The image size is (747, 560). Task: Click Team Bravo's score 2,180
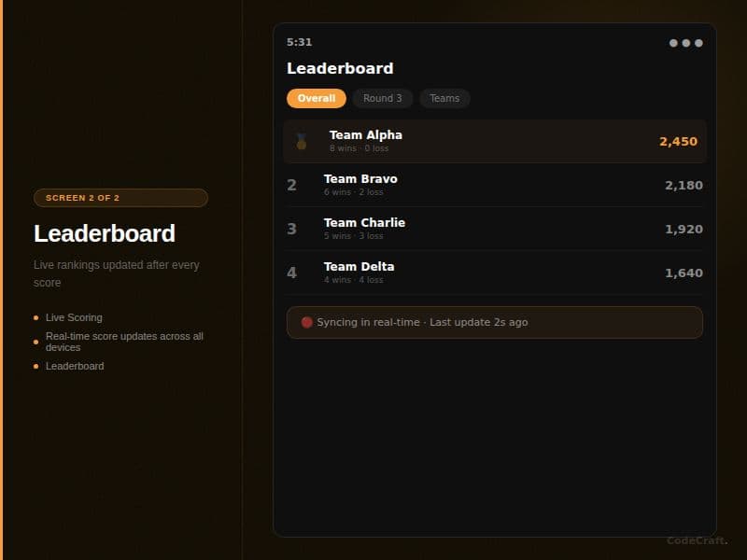tap(684, 185)
